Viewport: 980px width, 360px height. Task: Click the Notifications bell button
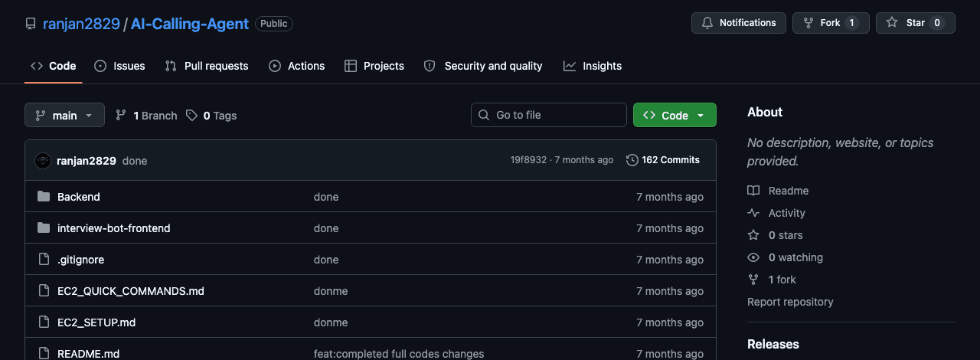point(739,23)
